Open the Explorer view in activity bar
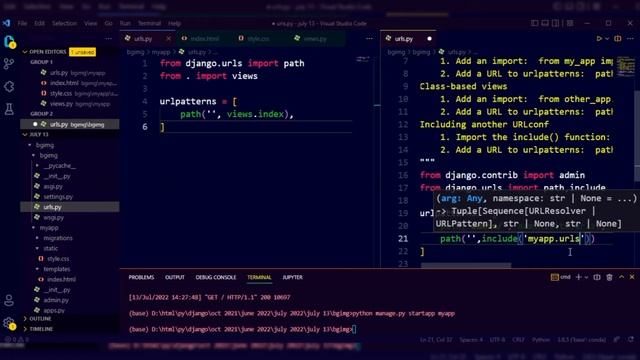This screenshot has width=640, height=360. pyautogui.click(x=9, y=42)
